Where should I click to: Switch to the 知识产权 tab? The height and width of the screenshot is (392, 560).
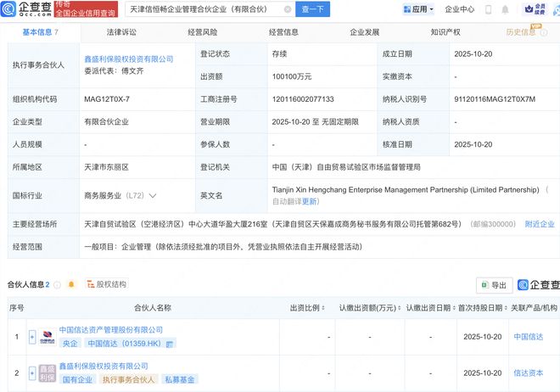click(x=445, y=31)
